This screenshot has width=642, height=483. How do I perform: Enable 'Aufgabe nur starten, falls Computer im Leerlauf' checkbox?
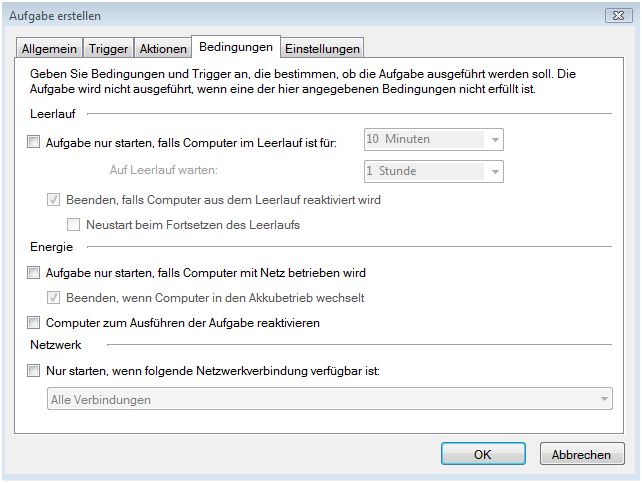point(34,142)
